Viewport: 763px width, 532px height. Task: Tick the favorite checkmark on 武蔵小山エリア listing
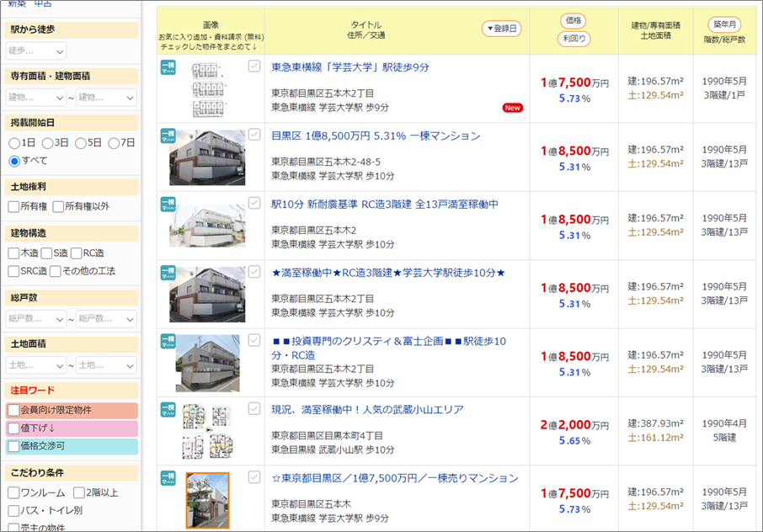point(254,408)
